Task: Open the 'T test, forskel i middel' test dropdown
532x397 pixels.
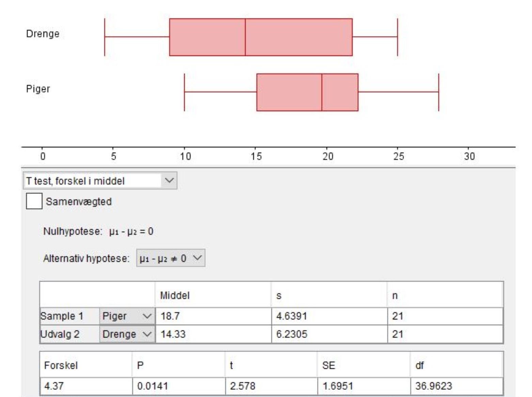Action: coord(100,181)
